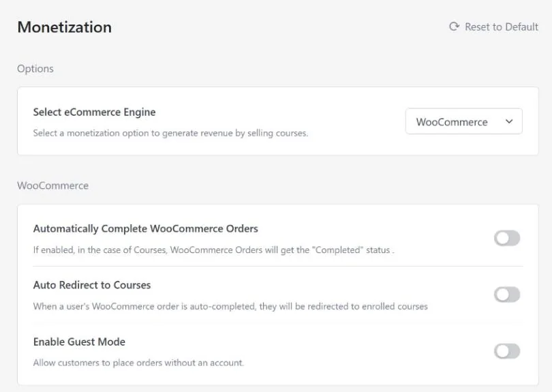Screen dimensions: 552x392
Task: Click the Enable Guest Mode label
Action: [79, 342]
